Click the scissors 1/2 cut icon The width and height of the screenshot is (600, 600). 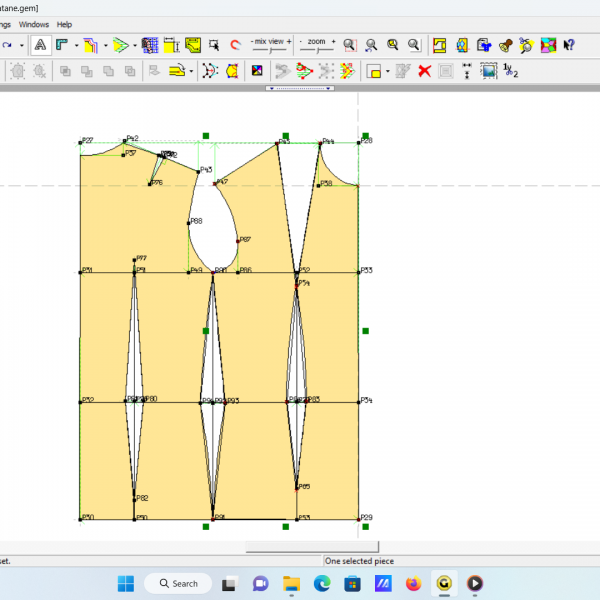510,71
